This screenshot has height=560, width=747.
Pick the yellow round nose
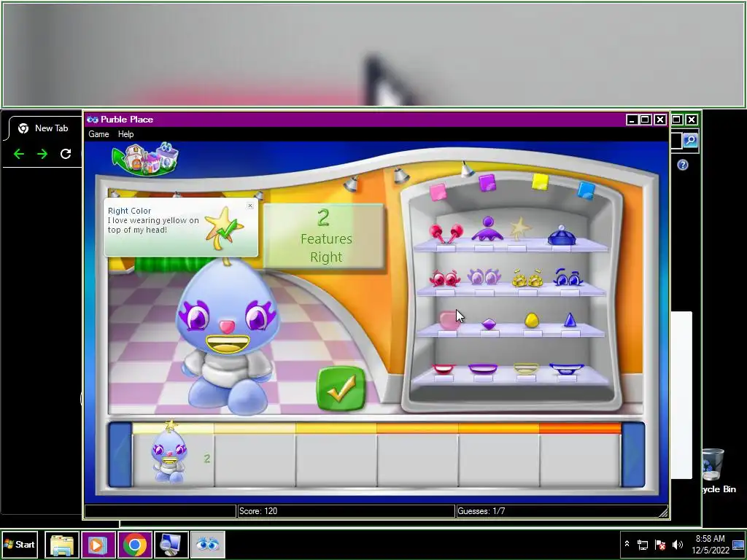pyautogui.click(x=531, y=320)
